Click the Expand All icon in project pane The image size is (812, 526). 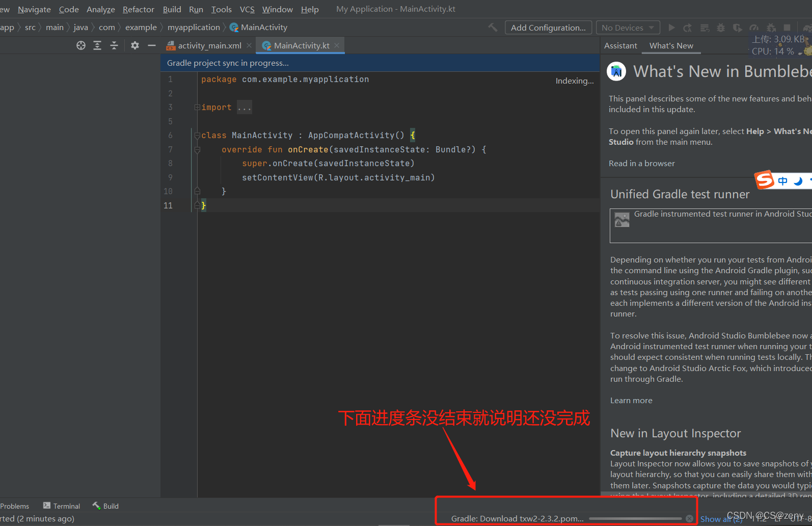click(x=97, y=45)
